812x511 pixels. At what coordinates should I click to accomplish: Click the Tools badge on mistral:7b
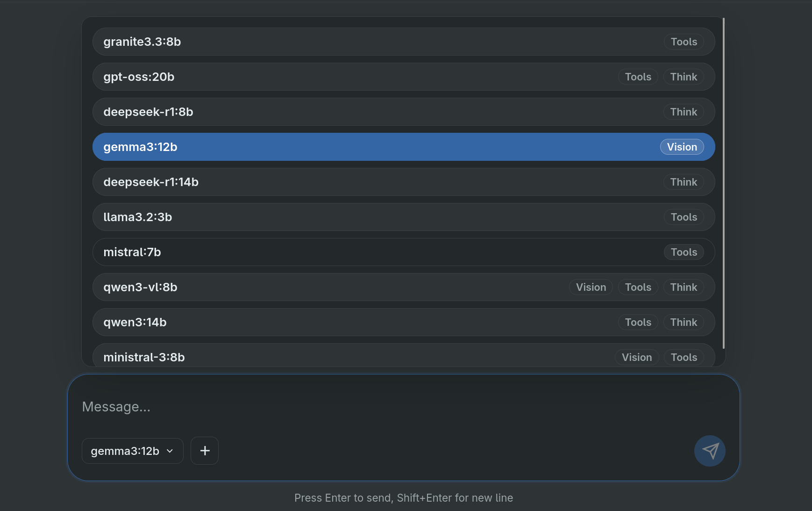(684, 252)
